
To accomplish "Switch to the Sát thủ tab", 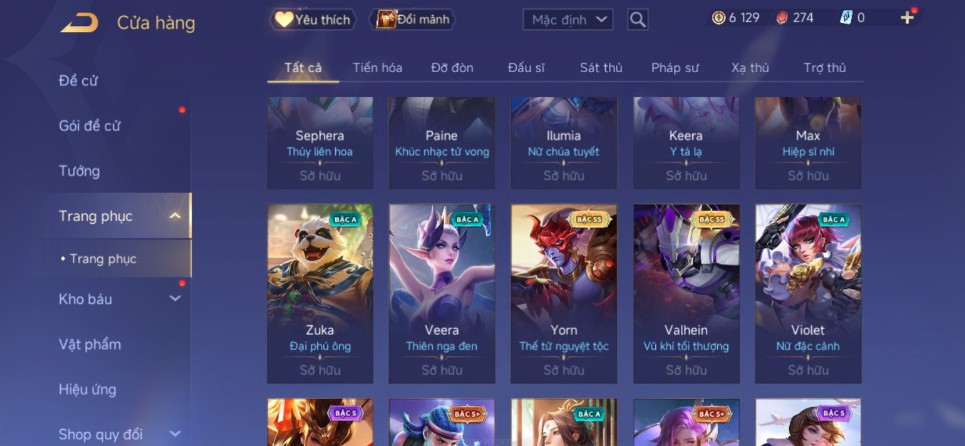I will click(601, 68).
